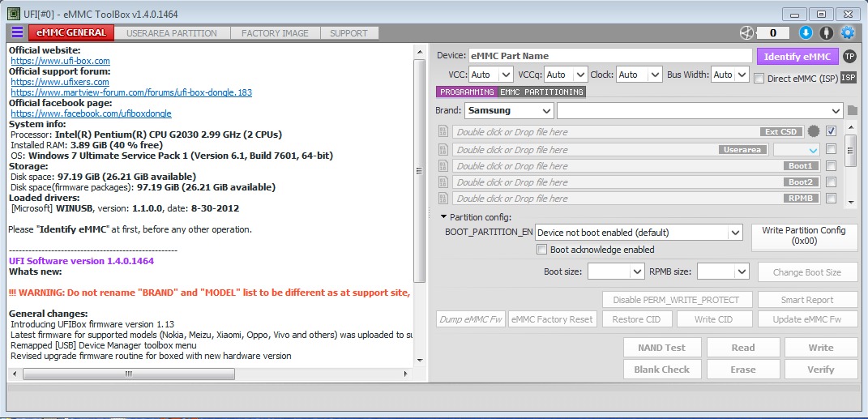The image size is (868, 419).
Task: Click the Verify button
Action: tap(820, 370)
